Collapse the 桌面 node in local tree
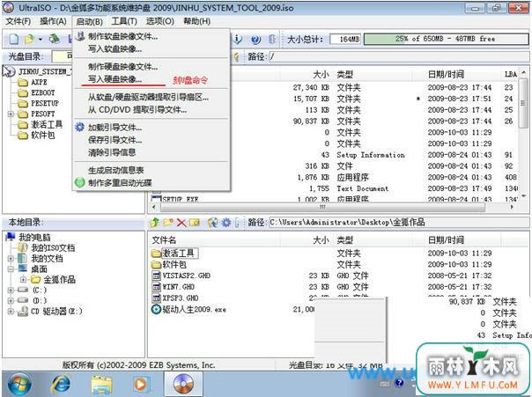This screenshot has height=397, width=532. tap(11, 268)
